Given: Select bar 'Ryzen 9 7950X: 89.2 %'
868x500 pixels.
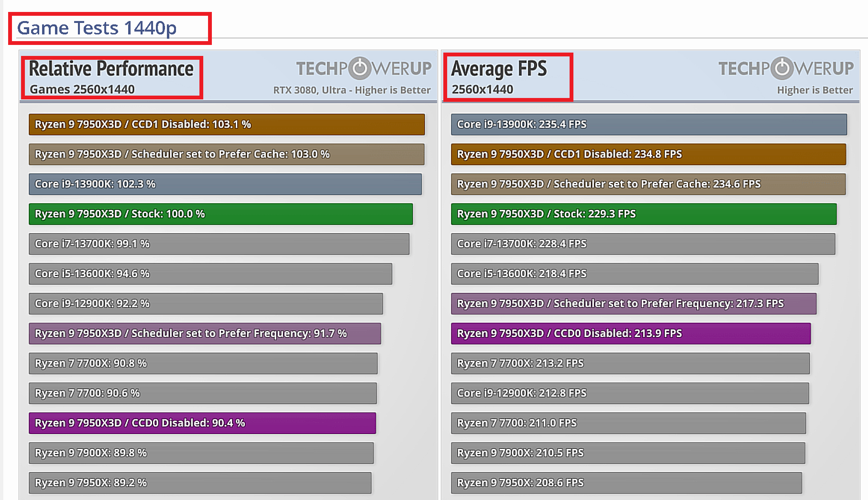Looking at the screenshot, I should [x=200, y=483].
